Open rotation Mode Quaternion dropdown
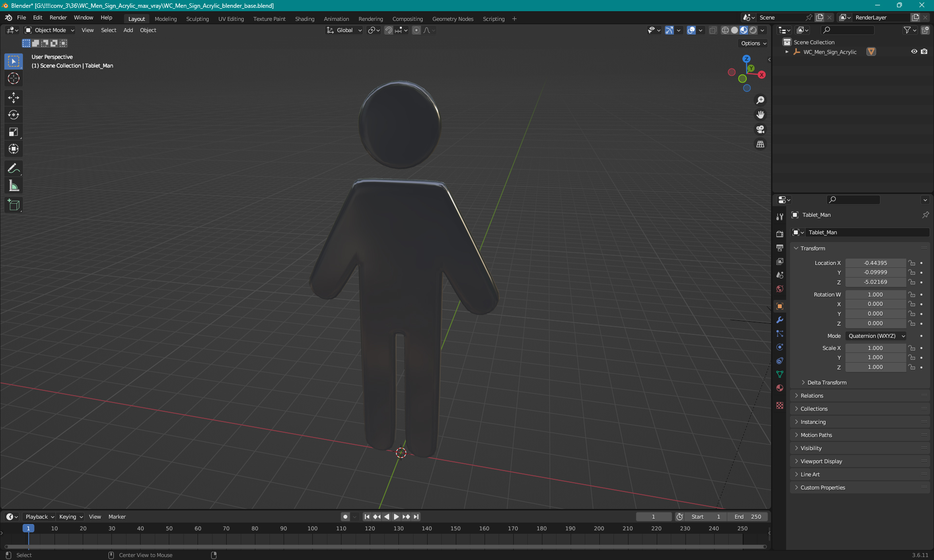Viewport: 934px width, 560px height. [x=876, y=336]
